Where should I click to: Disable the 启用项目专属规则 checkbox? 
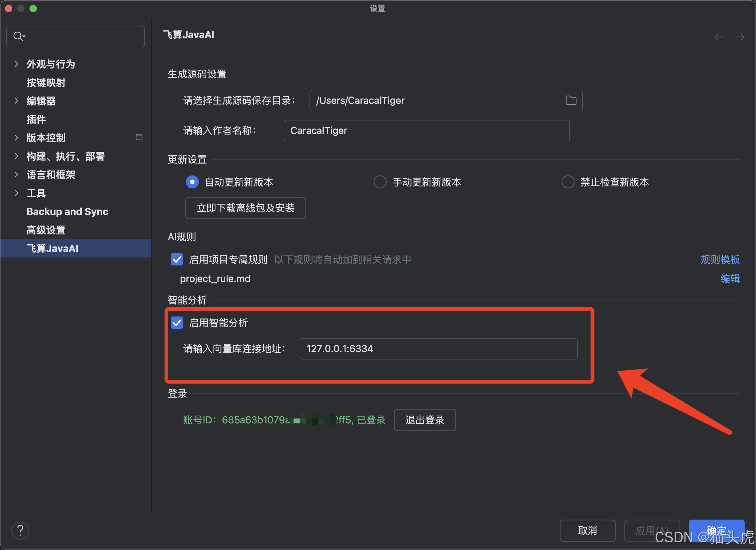[x=177, y=260]
